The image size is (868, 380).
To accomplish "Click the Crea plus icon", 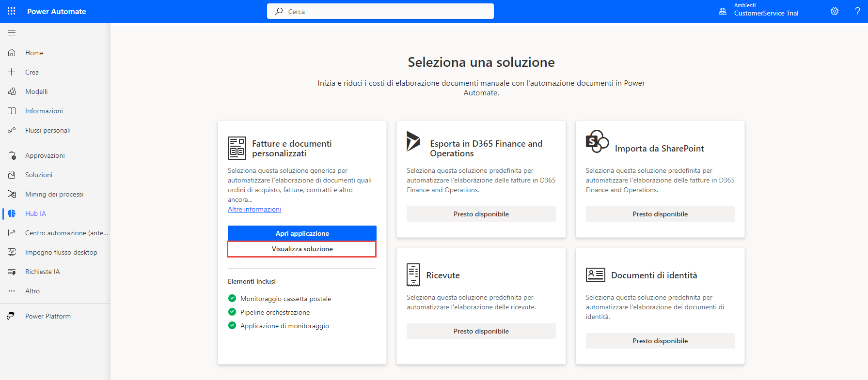I will click(12, 72).
